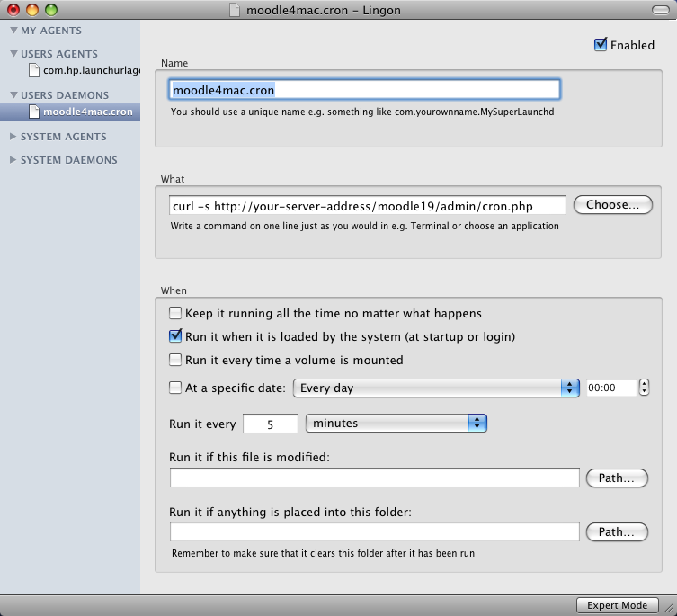Check Run it every time volume is mounted
This screenshot has height=616, width=677.
[x=175, y=361]
